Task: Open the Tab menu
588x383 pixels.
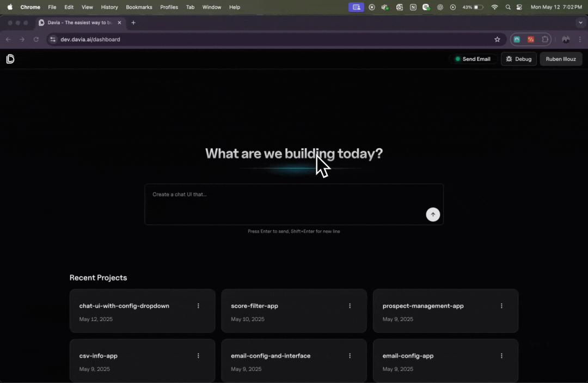Action: coord(190,7)
